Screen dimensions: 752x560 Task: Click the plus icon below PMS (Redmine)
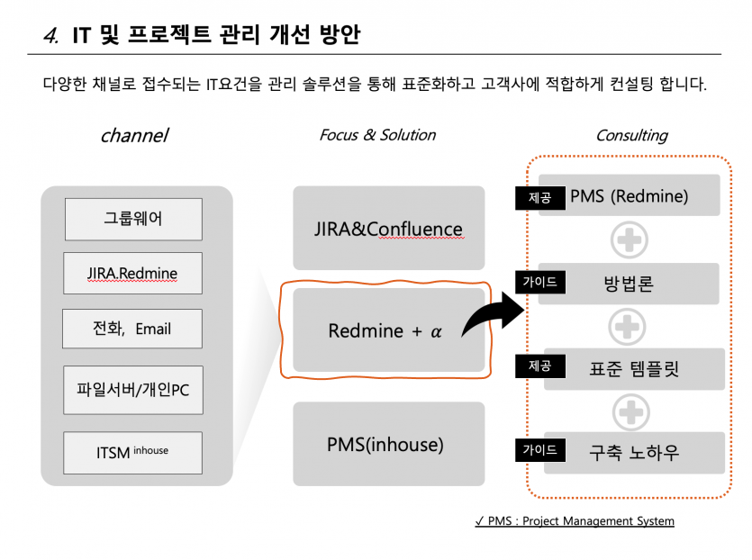click(630, 239)
